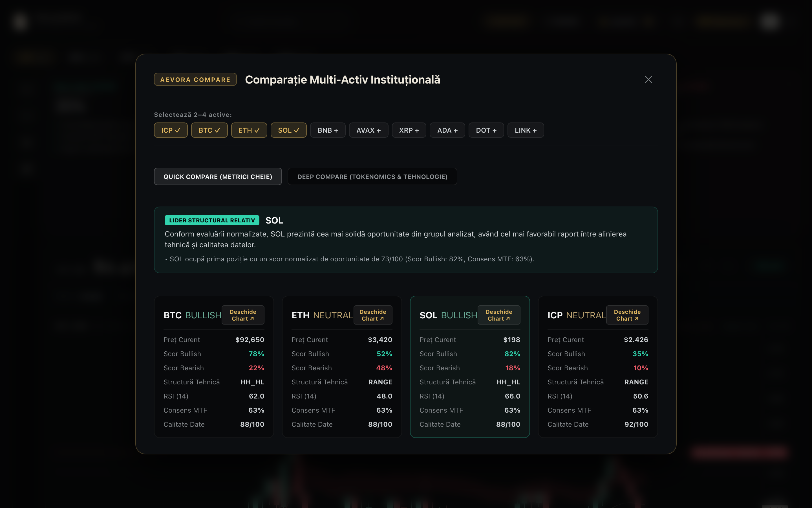Click the 'Selectează 2–4 active:' label
The image size is (812, 508).
pyautogui.click(x=193, y=115)
